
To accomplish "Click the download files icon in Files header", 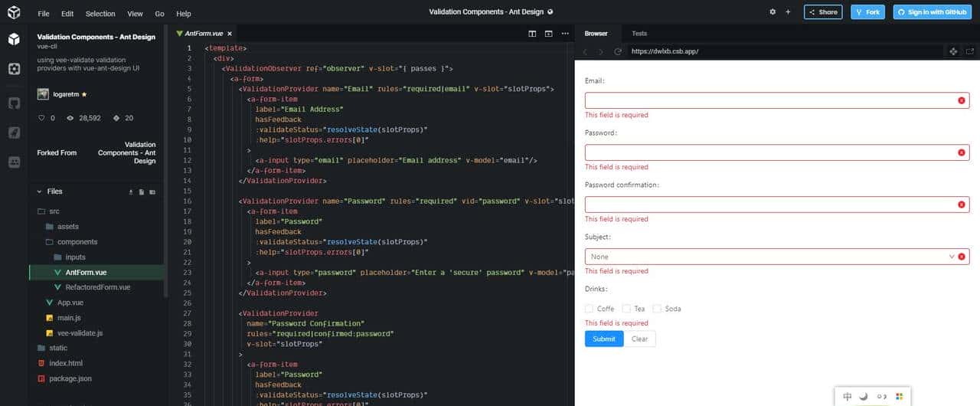I will (x=131, y=192).
